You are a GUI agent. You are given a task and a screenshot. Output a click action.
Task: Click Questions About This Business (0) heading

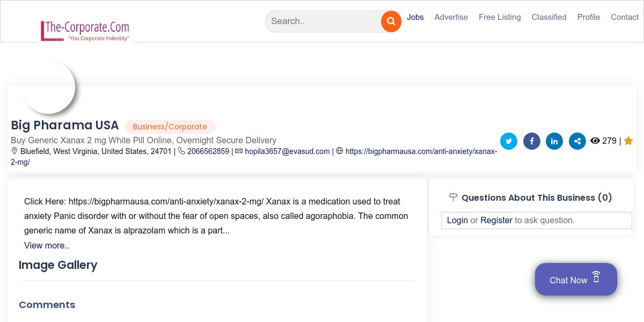point(537,197)
